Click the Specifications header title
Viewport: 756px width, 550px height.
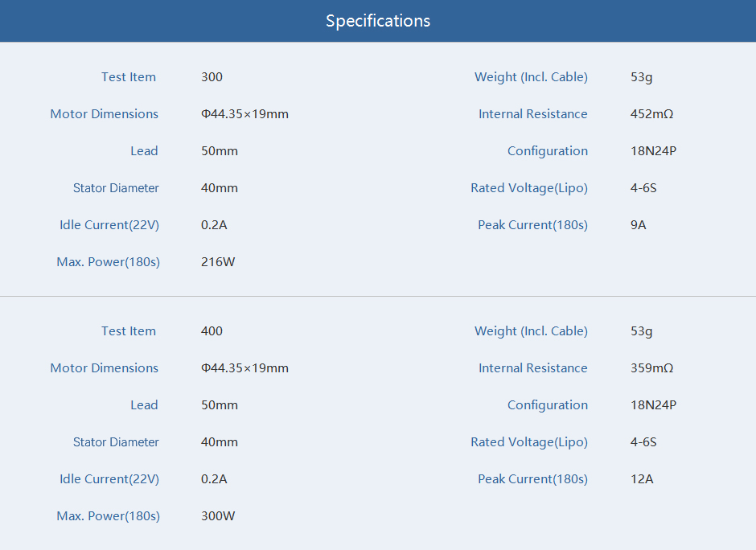click(378, 21)
